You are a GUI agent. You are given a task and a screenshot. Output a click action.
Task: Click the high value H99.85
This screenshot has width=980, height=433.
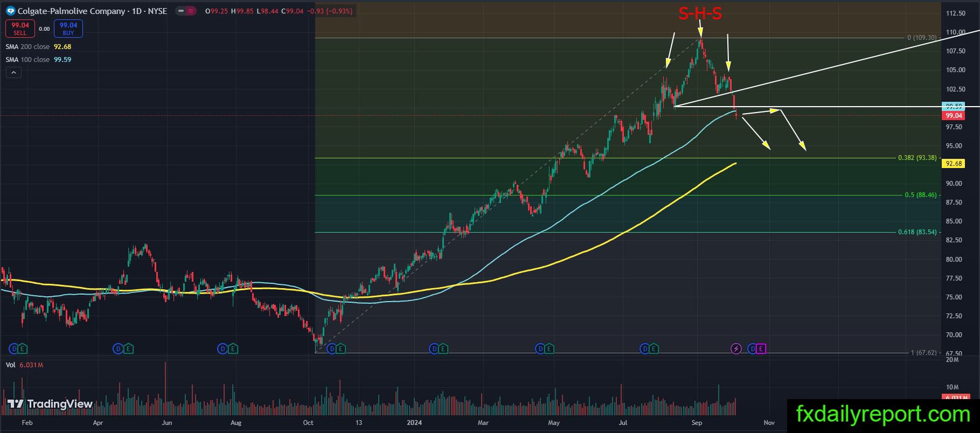click(x=242, y=11)
